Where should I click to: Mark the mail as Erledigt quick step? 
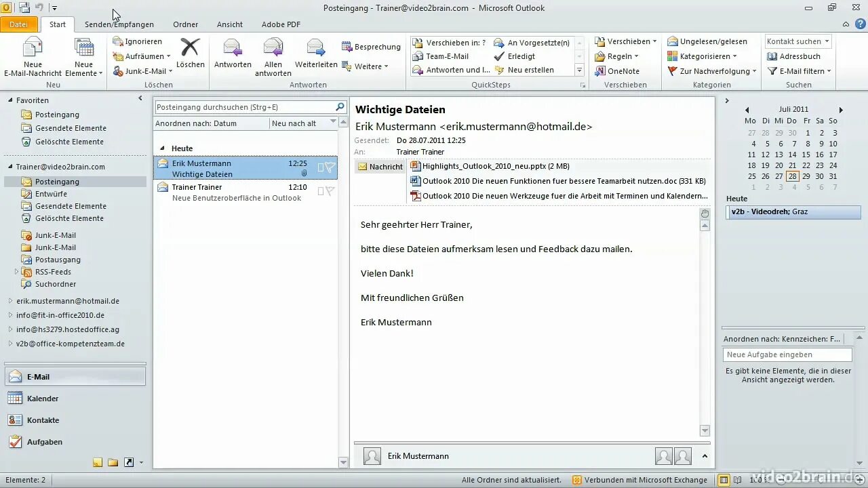(515, 56)
